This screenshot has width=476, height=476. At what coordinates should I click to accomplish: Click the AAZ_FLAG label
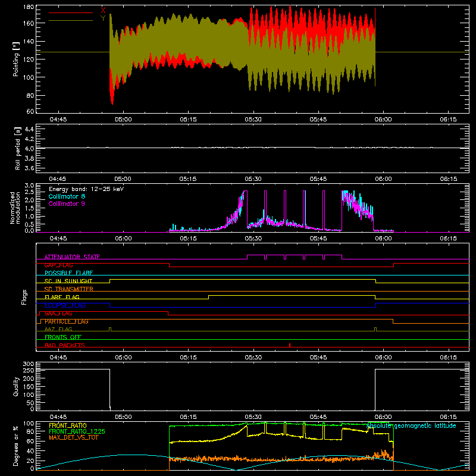coord(58,329)
